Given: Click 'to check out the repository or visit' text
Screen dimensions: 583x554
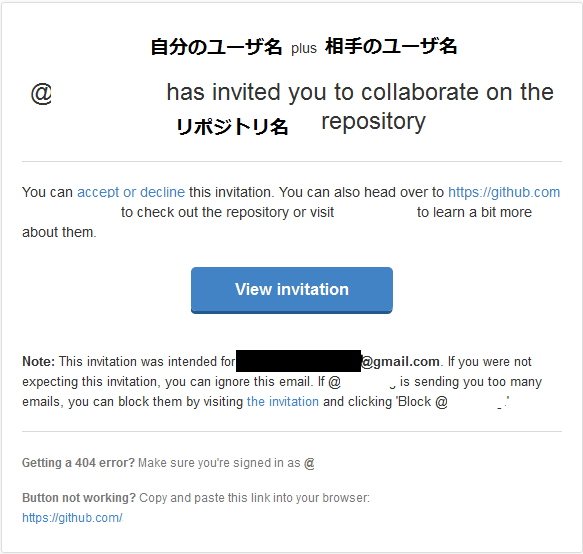Looking at the screenshot, I should pyautogui.click(x=228, y=212).
